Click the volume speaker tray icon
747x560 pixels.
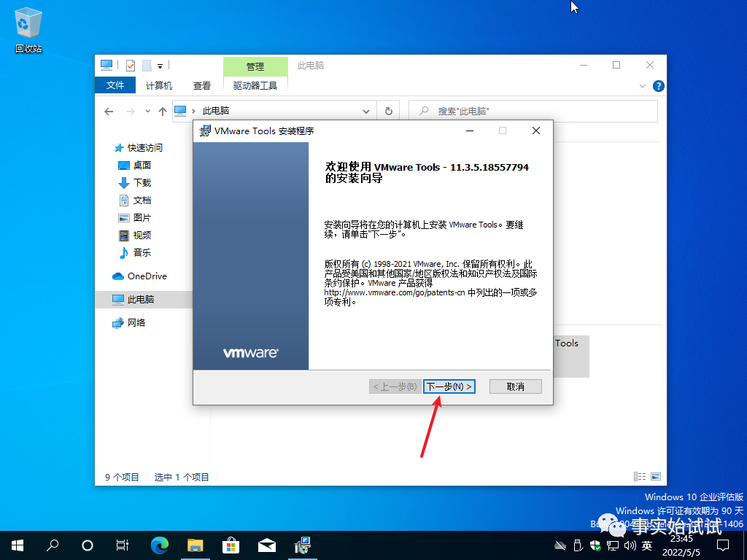[630, 545]
